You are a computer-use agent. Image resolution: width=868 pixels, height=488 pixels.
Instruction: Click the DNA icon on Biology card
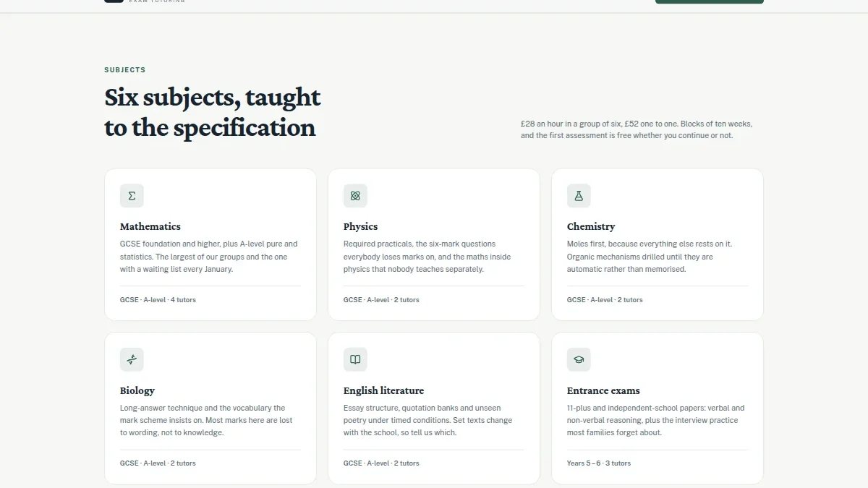tap(132, 359)
